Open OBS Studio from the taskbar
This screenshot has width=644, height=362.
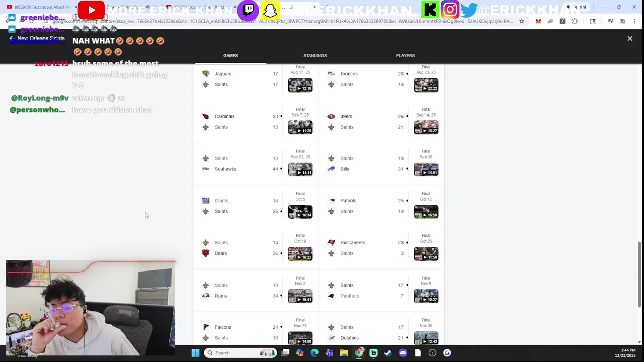pyautogui.click(x=432, y=353)
